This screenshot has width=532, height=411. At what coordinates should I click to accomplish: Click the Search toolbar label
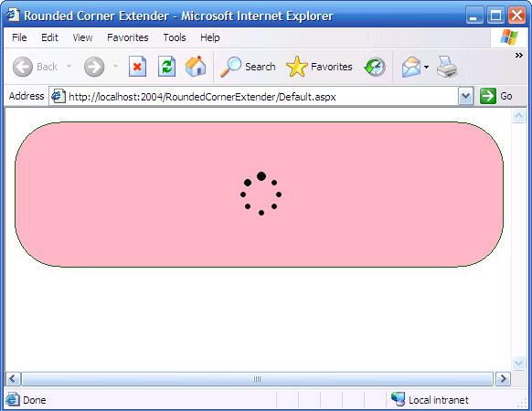[261, 67]
